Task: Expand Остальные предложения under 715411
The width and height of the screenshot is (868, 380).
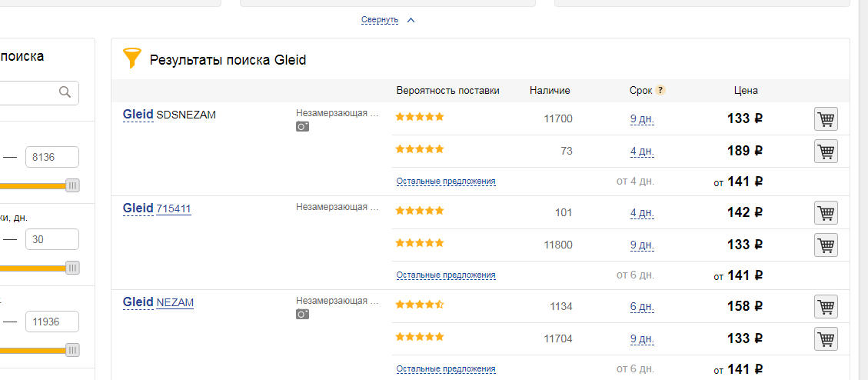Action: click(446, 275)
